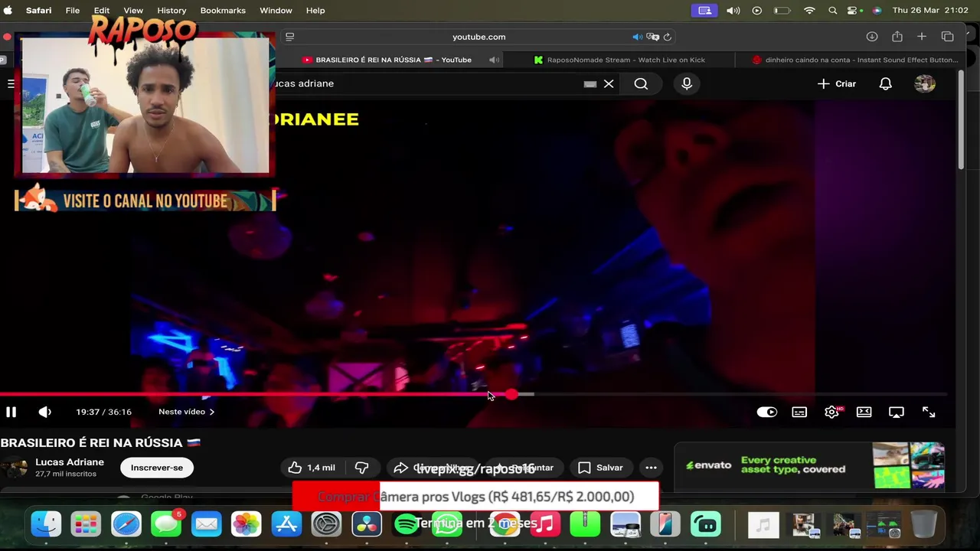Viewport: 980px width, 551px height.
Task: Click the page vertical scrollbar
Action: point(962,121)
